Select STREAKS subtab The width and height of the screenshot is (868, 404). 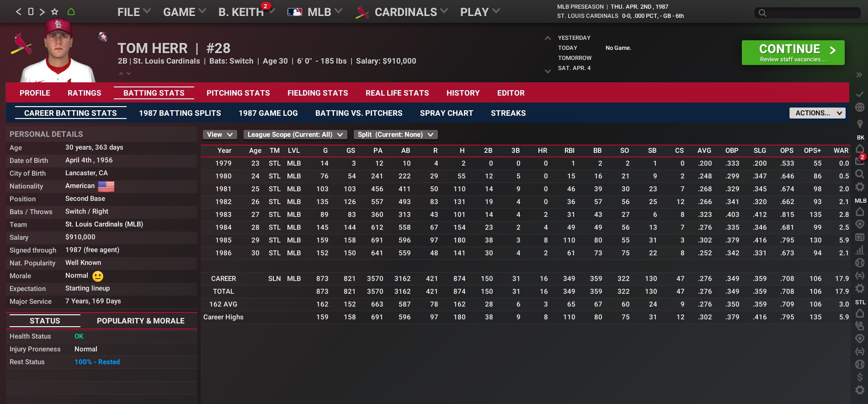(x=508, y=113)
